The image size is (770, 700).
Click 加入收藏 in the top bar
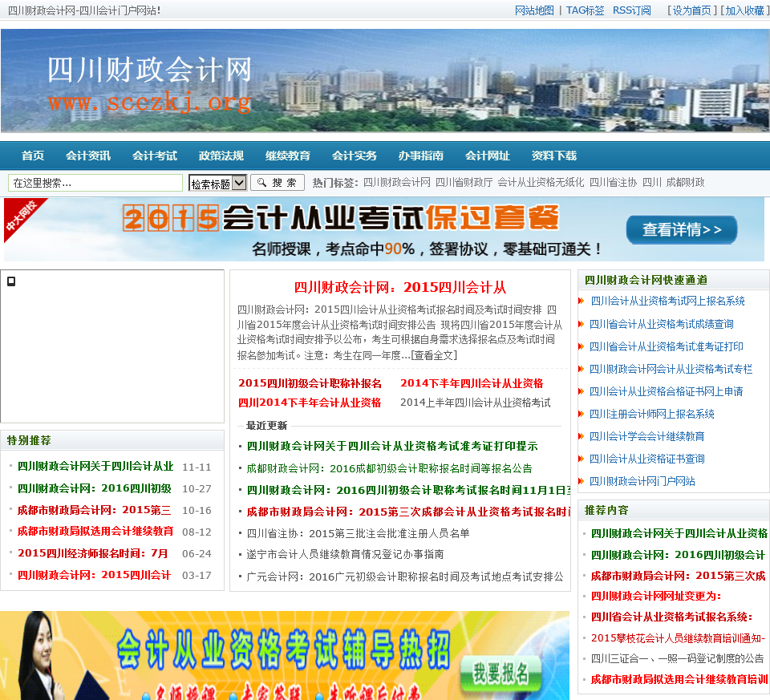[744, 10]
